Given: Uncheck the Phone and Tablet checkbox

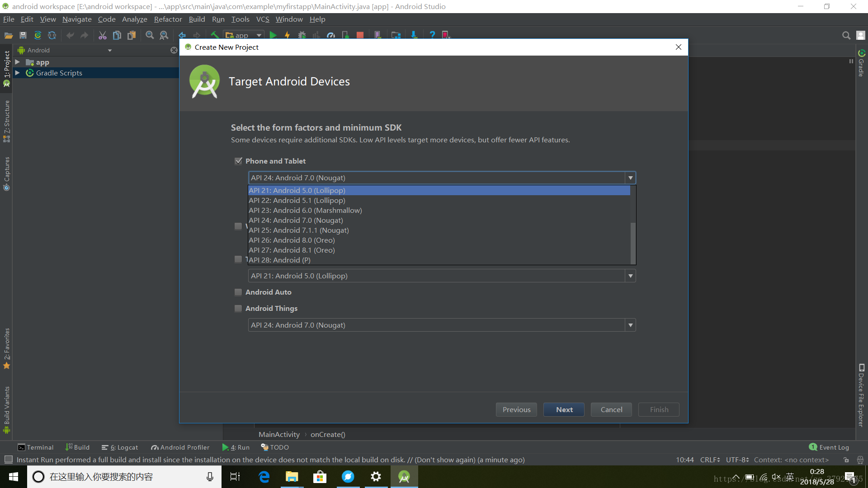Looking at the screenshot, I should (x=238, y=161).
